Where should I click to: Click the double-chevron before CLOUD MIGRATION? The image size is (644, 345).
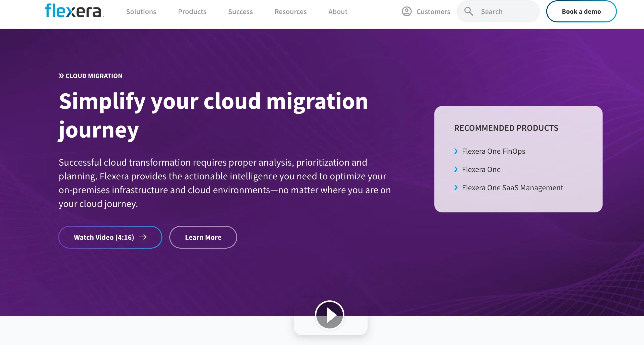61,75
